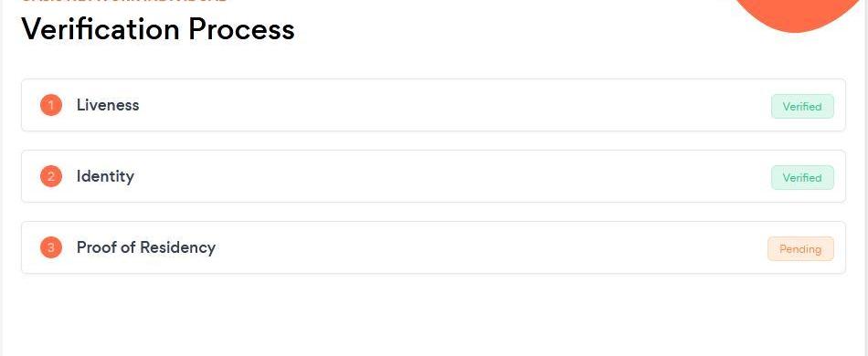This screenshot has width=868, height=356.
Task: Click the word Proof in the third step
Action: pos(96,247)
